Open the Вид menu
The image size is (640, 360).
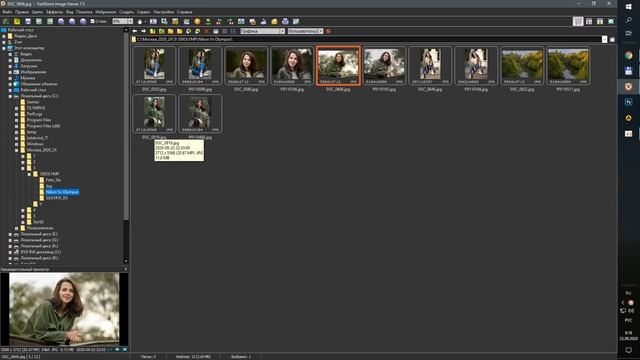tap(70, 12)
